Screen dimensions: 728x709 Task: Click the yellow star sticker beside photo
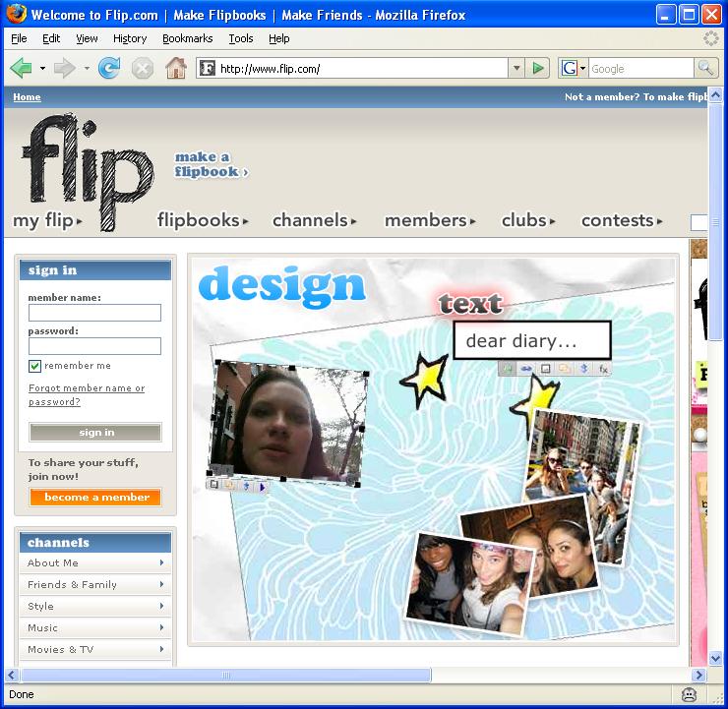(424, 381)
